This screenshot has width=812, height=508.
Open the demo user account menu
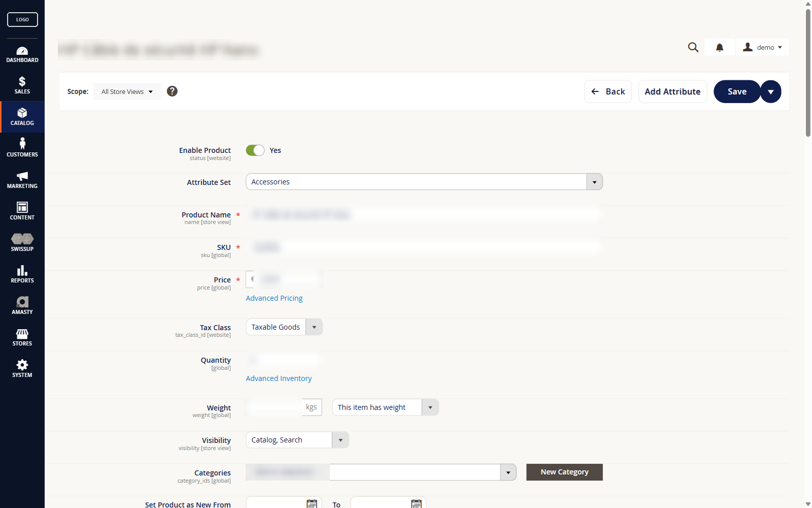[x=762, y=47]
